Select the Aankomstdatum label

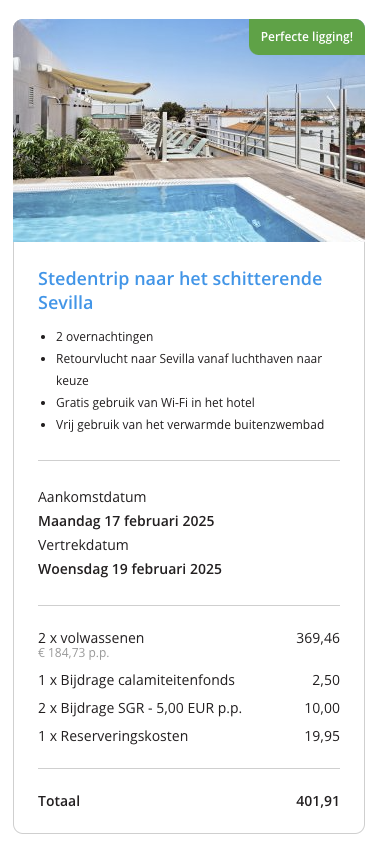pos(92,497)
